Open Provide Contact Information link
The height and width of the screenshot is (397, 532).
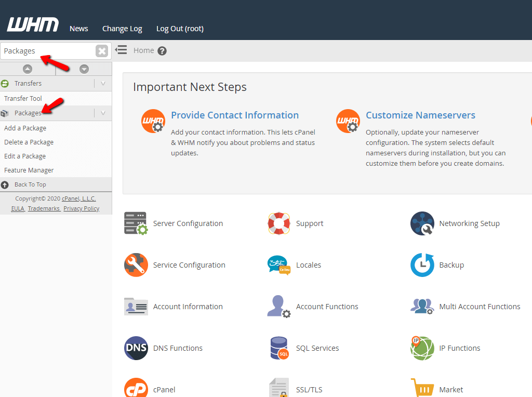click(x=235, y=115)
